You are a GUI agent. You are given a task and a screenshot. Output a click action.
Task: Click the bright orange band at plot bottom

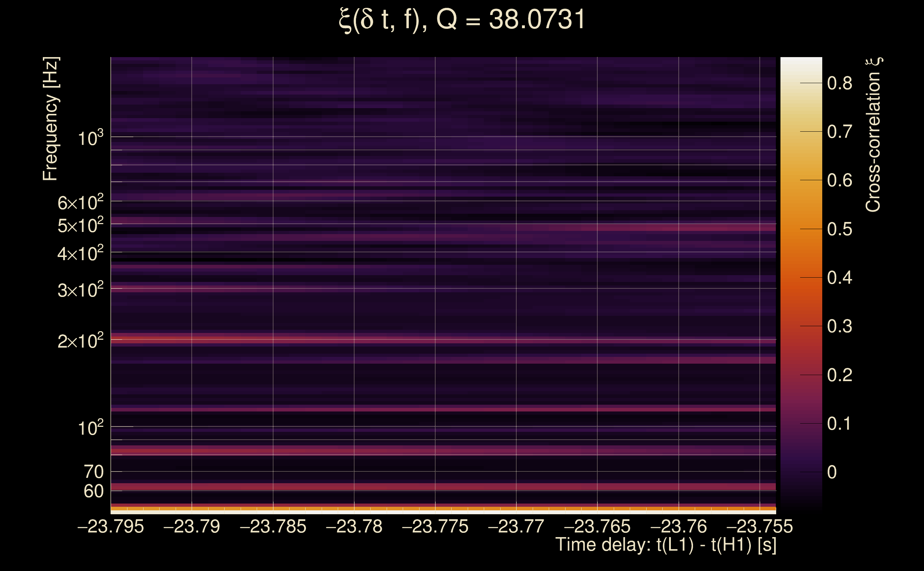pos(443,509)
